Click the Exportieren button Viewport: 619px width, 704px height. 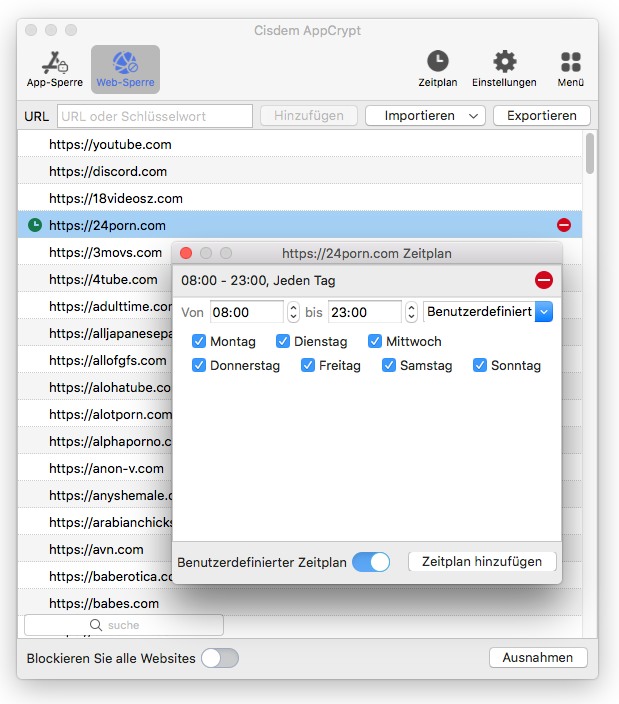(542, 116)
